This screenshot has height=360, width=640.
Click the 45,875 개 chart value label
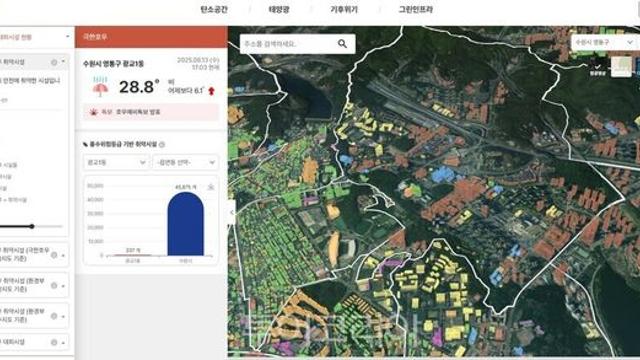186,187
